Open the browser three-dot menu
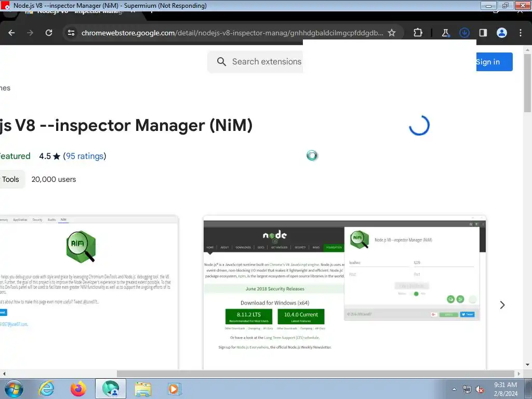The width and height of the screenshot is (532, 399). (521, 33)
